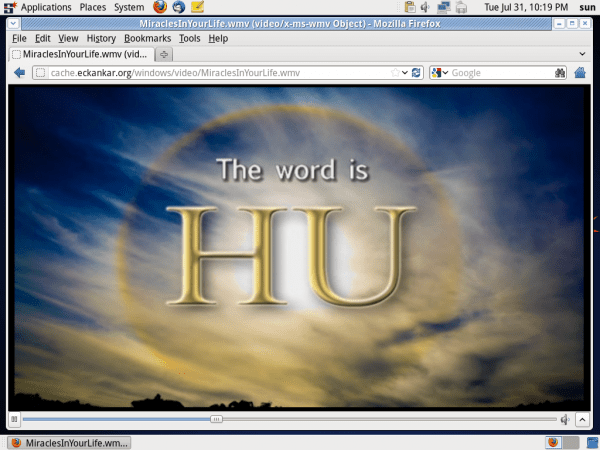The height and width of the screenshot is (450, 600).
Task: Go to the Firefox Home page icon
Action: [579, 73]
